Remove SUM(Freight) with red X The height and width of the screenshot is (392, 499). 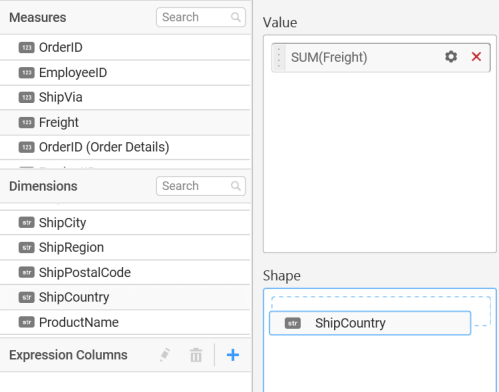(x=476, y=57)
